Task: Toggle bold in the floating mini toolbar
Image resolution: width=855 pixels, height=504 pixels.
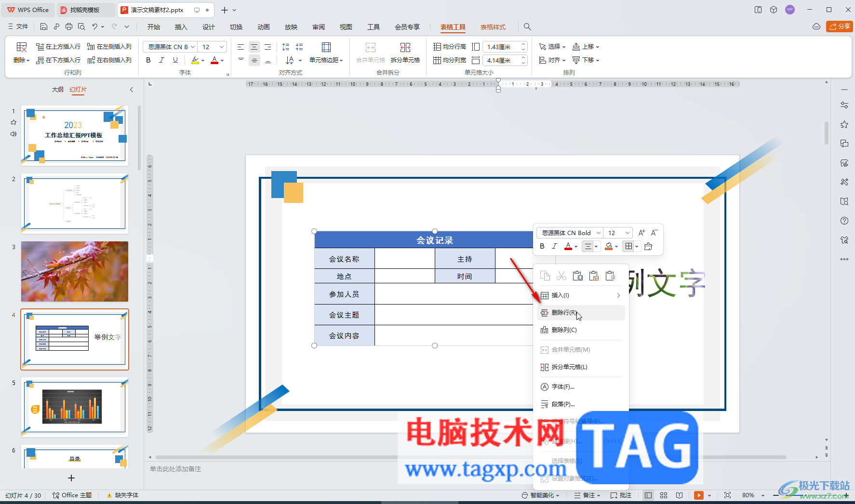Action: coord(542,246)
